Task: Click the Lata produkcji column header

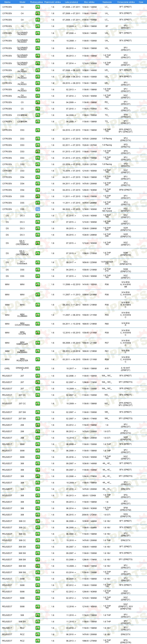Action: 71,2
